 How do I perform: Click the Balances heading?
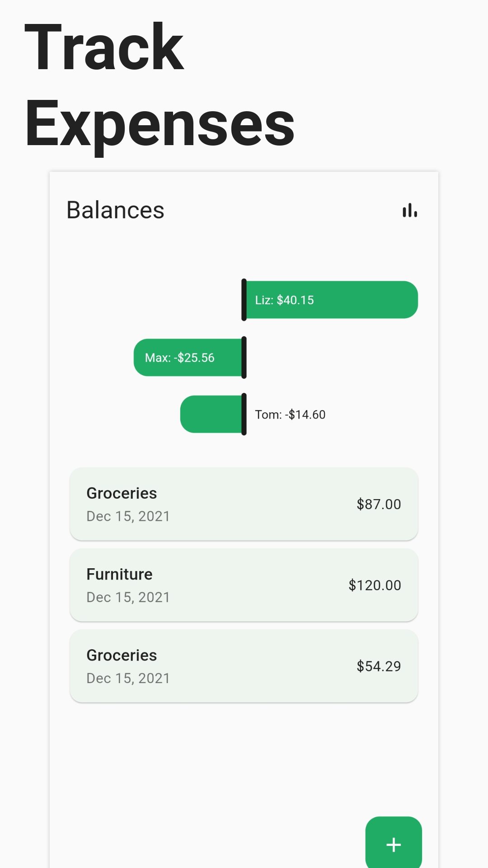[115, 210]
